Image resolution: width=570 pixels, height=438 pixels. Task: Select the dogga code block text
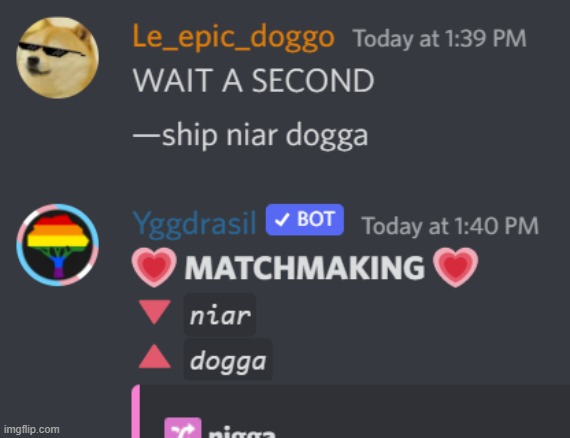pyautogui.click(x=228, y=360)
